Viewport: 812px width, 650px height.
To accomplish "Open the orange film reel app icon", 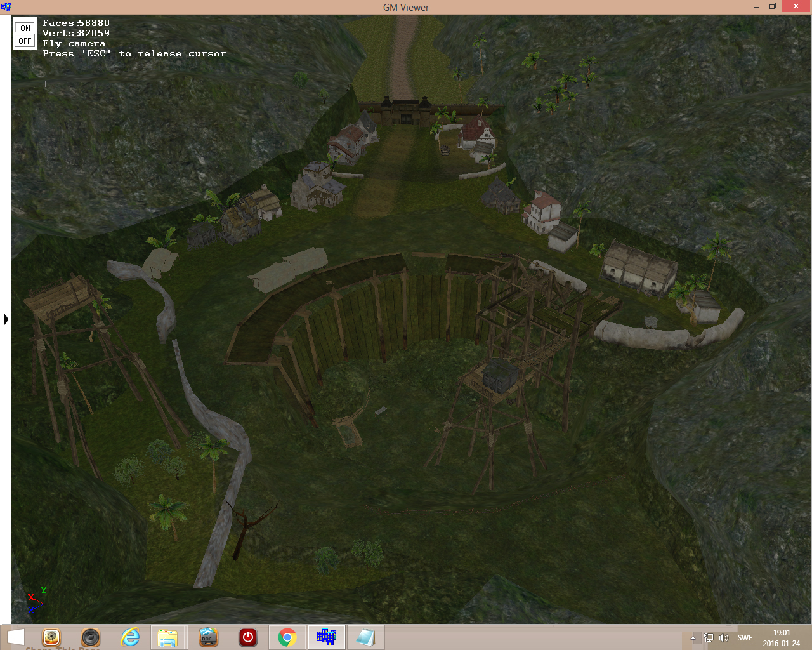I will click(x=51, y=637).
